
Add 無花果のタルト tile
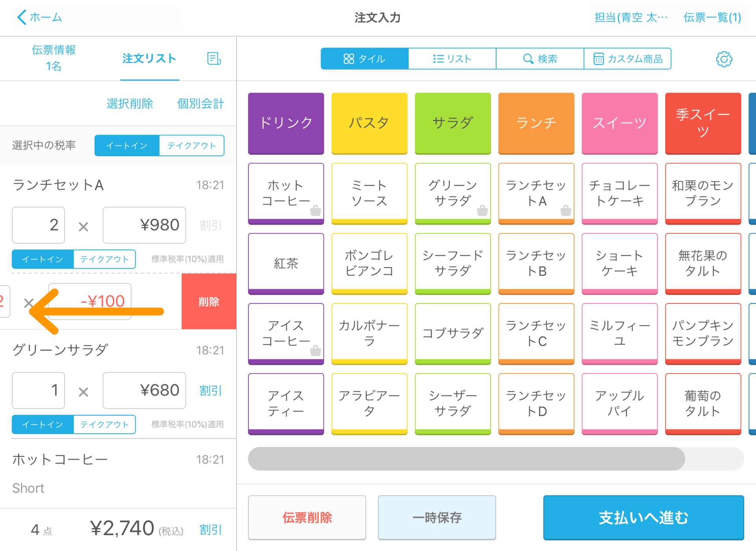703,263
